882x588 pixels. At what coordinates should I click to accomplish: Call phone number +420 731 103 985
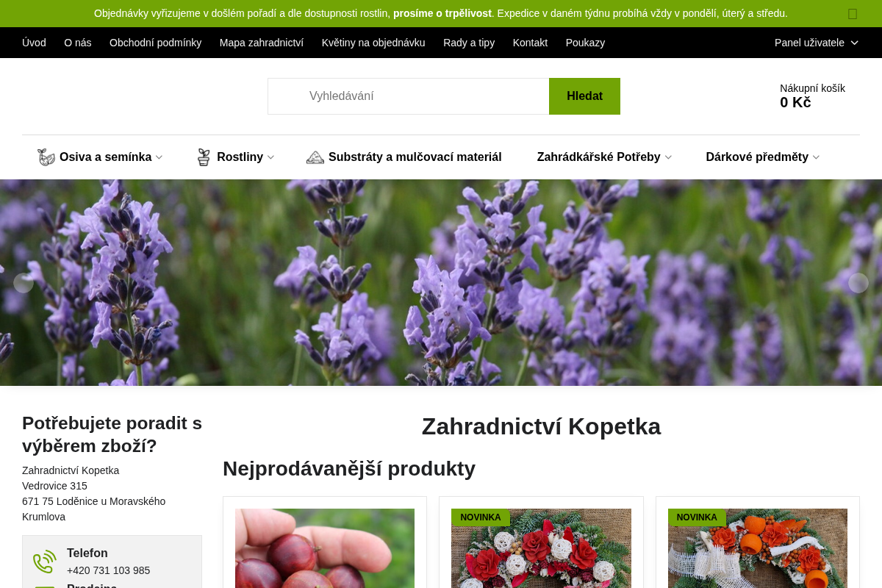(x=108, y=570)
